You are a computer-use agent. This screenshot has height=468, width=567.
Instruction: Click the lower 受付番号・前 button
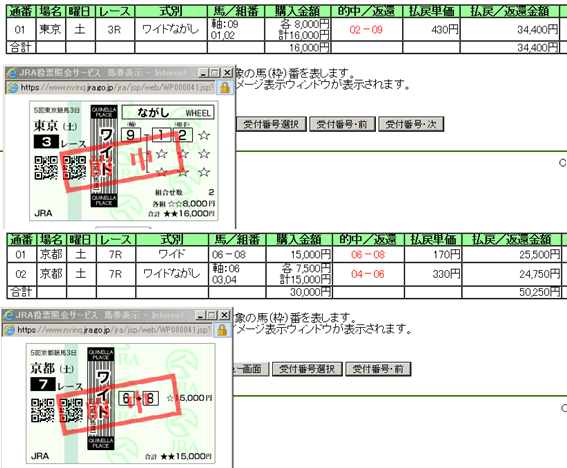(378, 369)
